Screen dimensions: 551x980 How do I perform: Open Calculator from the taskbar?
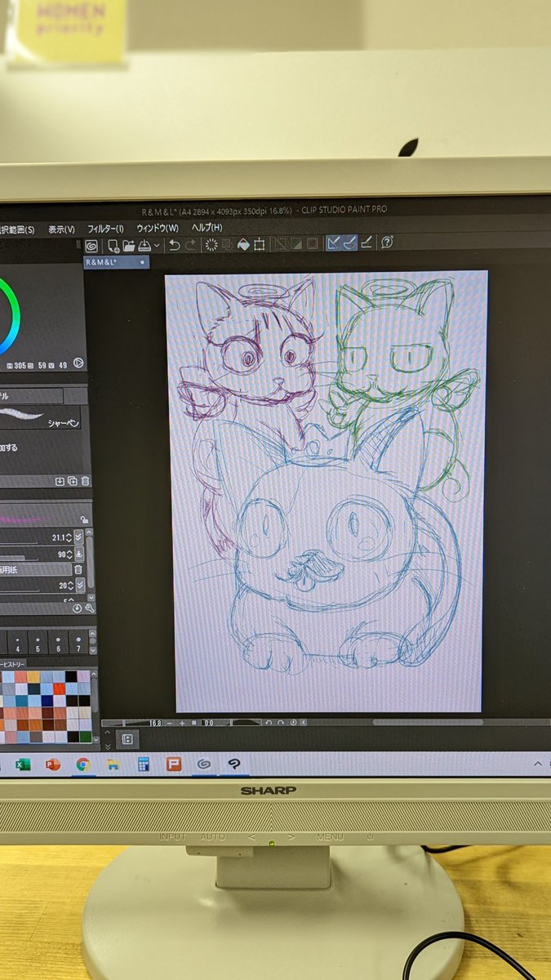pos(143,764)
